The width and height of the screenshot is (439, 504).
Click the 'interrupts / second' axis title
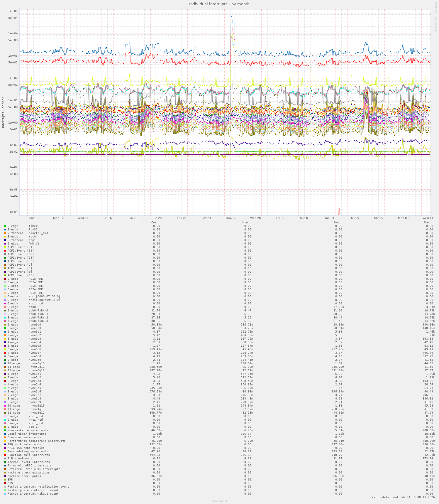(3, 112)
